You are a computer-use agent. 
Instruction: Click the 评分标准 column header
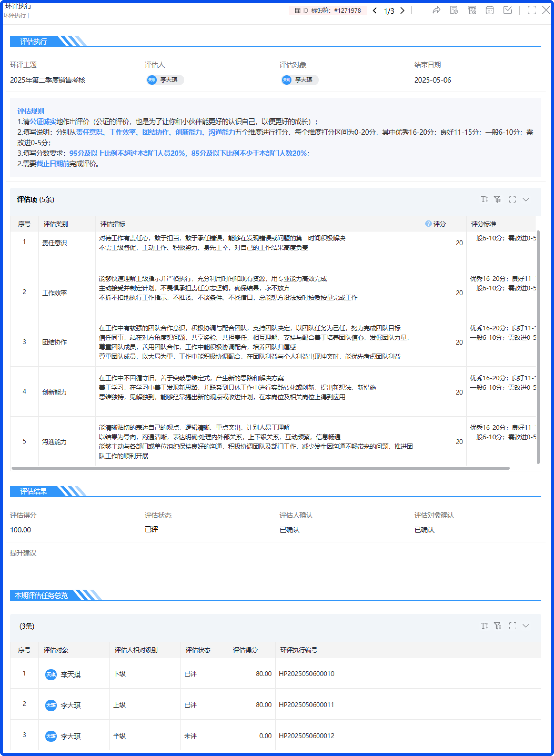pyautogui.click(x=483, y=224)
